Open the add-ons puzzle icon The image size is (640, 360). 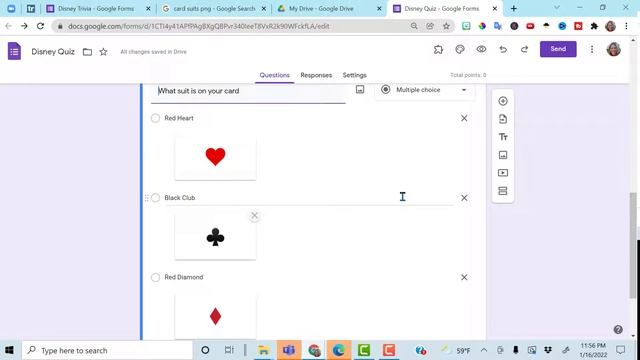(438, 49)
